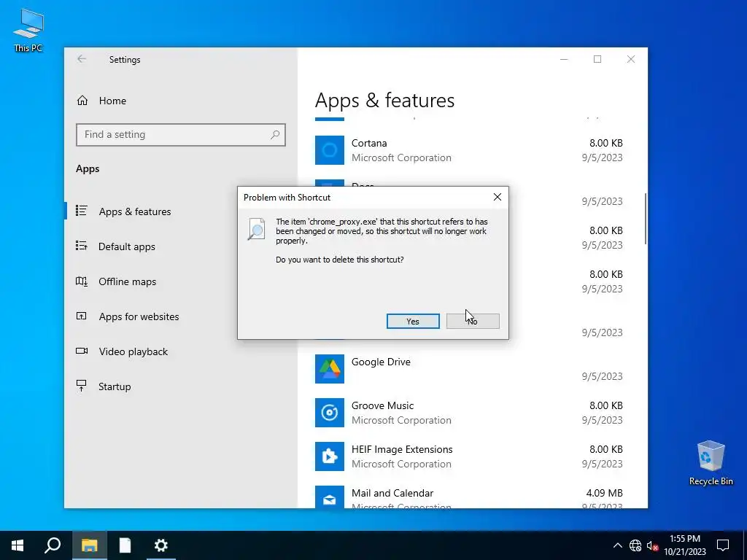Open the blank document taskbar app
Image resolution: width=747 pixels, height=560 pixels.
125,545
